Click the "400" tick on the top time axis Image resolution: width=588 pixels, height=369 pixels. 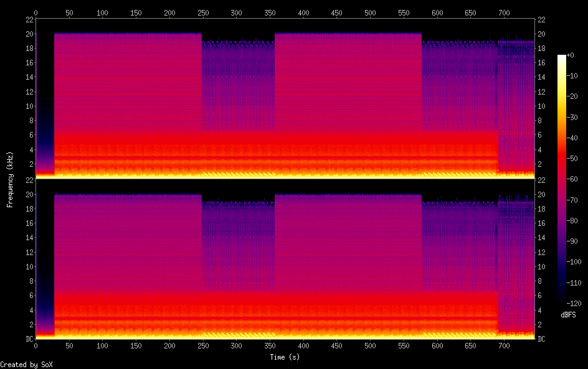point(303,12)
